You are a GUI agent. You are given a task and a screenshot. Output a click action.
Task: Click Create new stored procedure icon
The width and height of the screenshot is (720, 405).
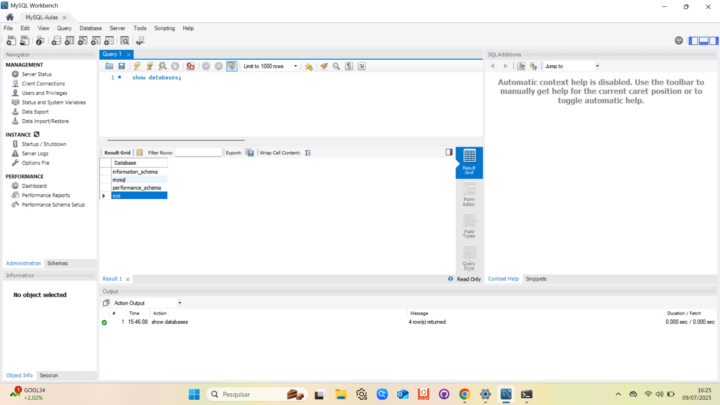pyautogui.click(x=96, y=41)
